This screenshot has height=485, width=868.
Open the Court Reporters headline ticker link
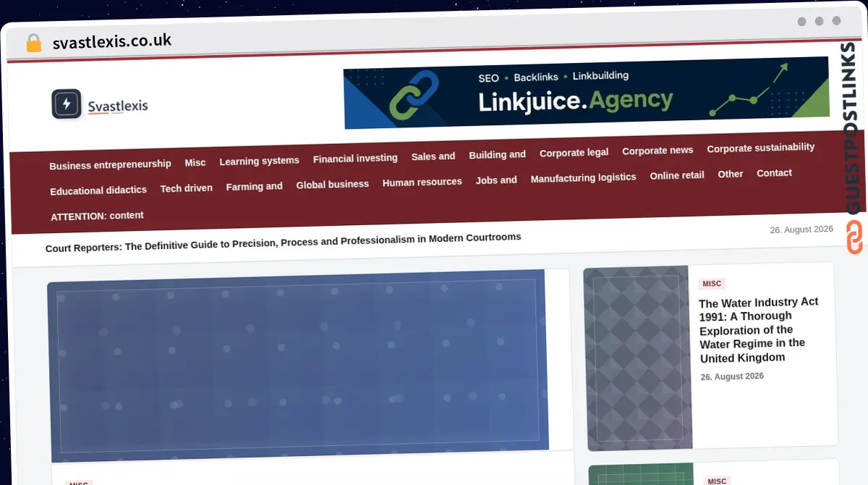[284, 242]
